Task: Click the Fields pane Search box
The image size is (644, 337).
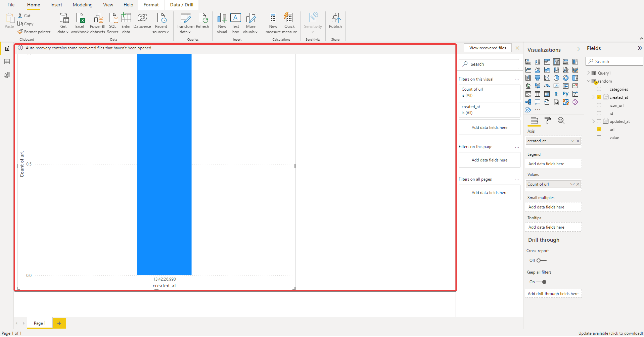Action: pos(614,61)
